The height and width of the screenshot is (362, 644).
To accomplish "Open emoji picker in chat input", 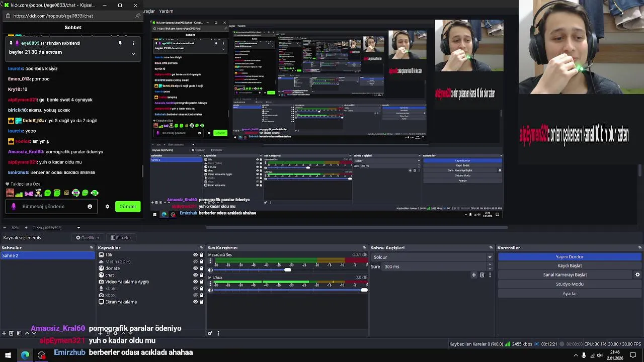I will click(90, 206).
